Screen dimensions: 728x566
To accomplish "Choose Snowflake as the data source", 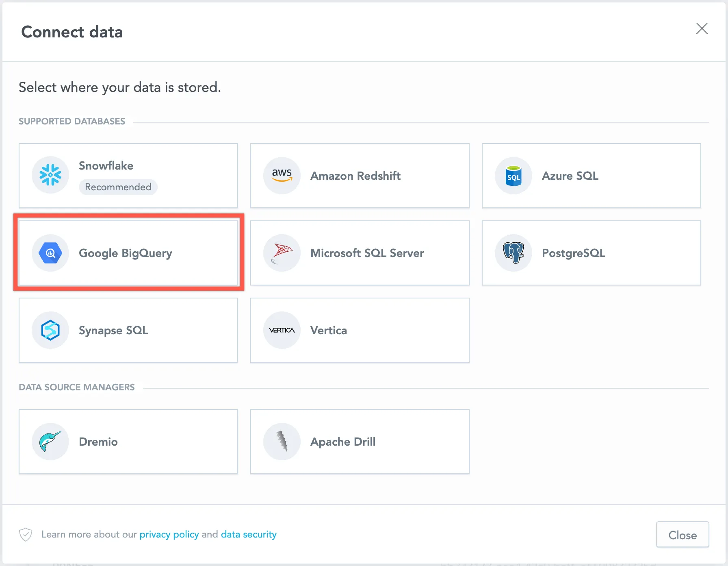I will click(128, 175).
